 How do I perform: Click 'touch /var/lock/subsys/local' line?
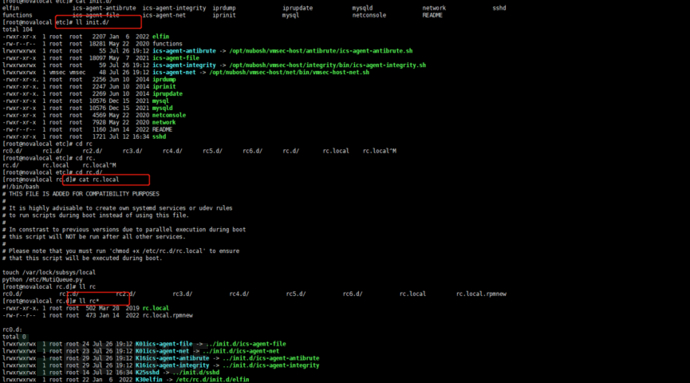[x=49, y=272]
